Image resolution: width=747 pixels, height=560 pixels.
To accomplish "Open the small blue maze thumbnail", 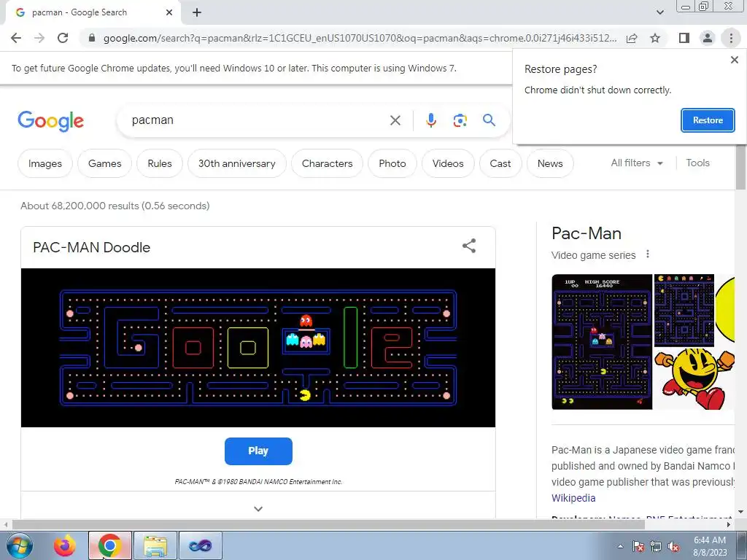I will (x=684, y=309).
